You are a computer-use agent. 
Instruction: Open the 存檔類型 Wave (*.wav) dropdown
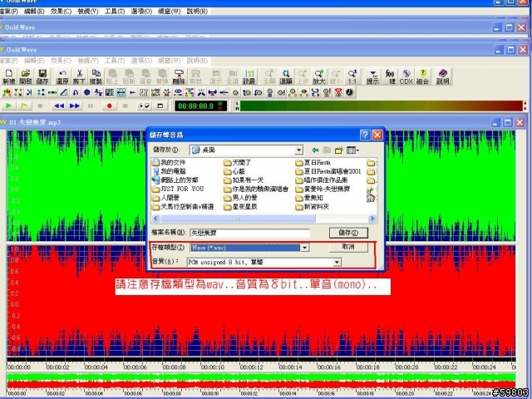tap(305, 248)
